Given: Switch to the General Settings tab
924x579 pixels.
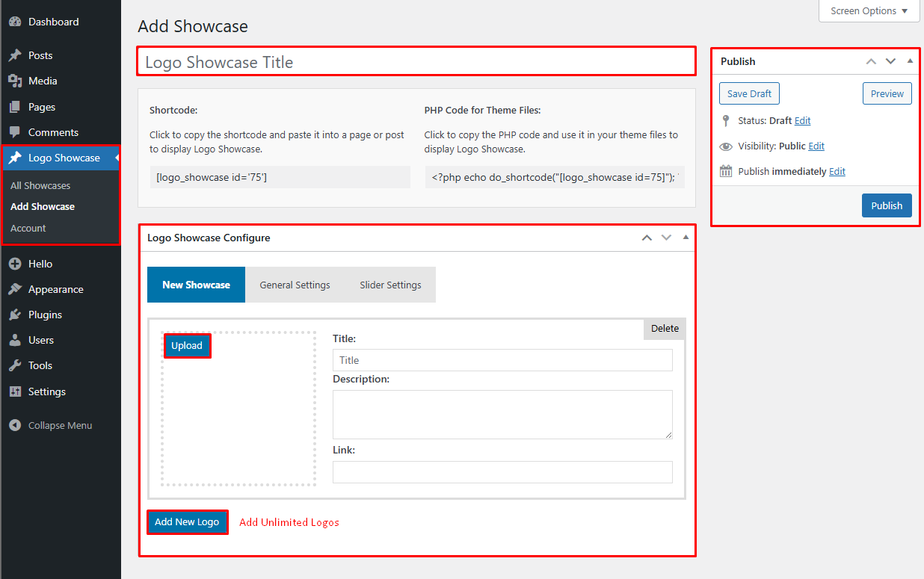Looking at the screenshot, I should click(295, 285).
